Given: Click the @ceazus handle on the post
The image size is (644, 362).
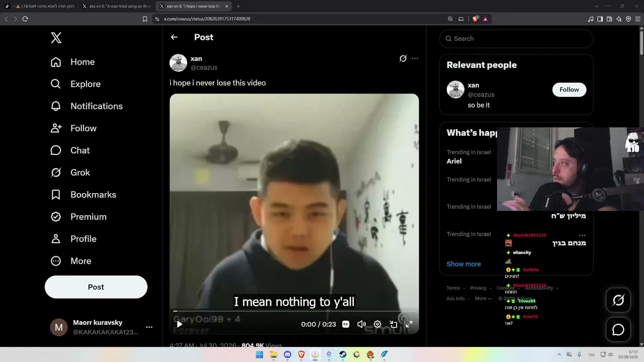Looking at the screenshot, I should click(x=204, y=67).
